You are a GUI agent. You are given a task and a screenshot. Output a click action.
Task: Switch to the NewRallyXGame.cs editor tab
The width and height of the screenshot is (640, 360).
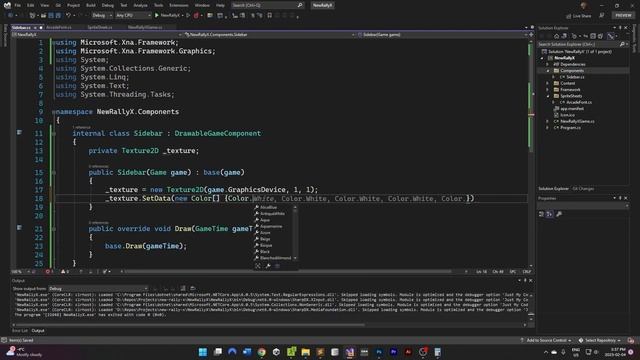tap(145, 27)
